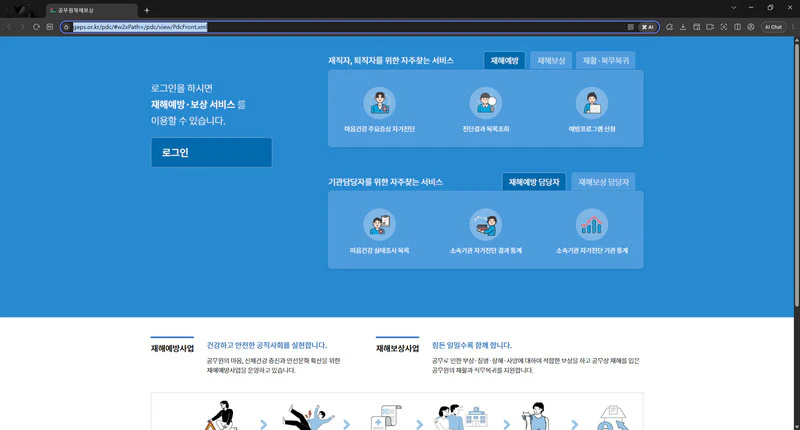This screenshot has height=430, width=800.
Task: Click the icon right of the reload button
Action: click(x=49, y=27)
